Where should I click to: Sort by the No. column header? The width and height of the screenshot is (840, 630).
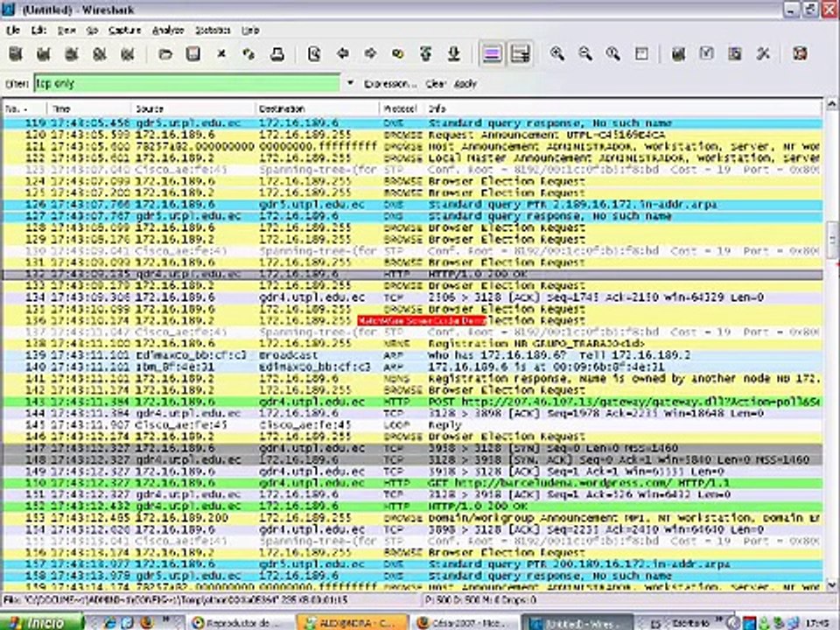click(x=24, y=108)
